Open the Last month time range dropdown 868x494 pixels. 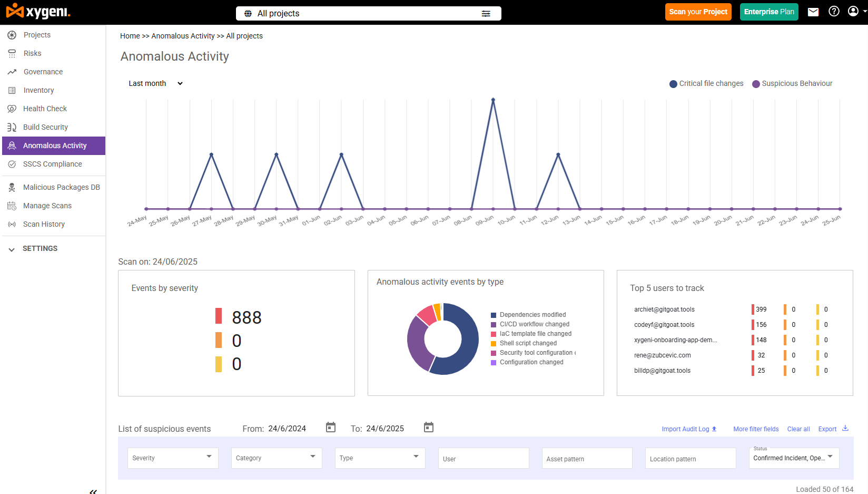tap(155, 83)
